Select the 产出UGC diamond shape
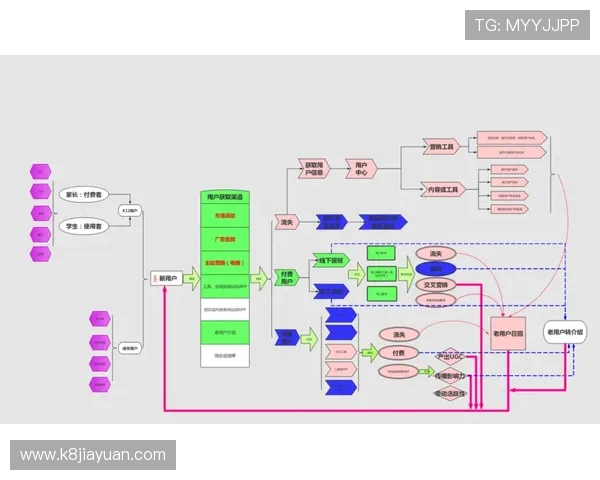The height and width of the screenshot is (480, 600). [451, 356]
